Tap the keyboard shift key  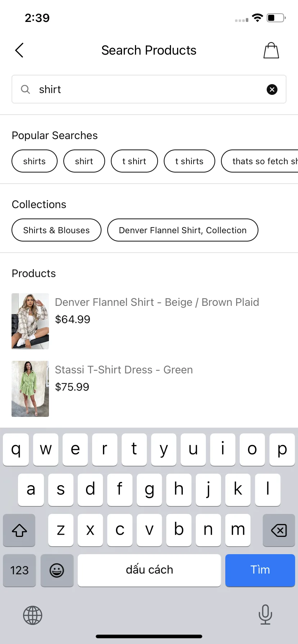tap(19, 530)
